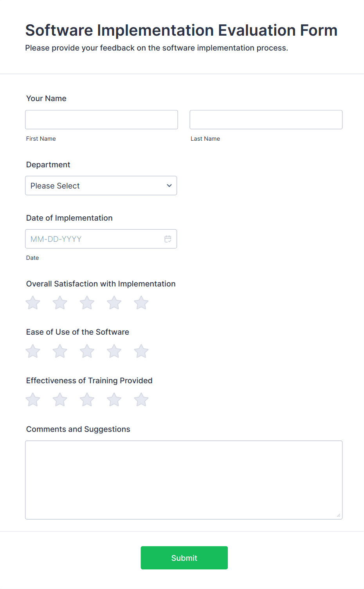Give five stars for Overall Satisfaction
This screenshot has width=364, height=589.
pyautogui.click(x=141, y=303)
